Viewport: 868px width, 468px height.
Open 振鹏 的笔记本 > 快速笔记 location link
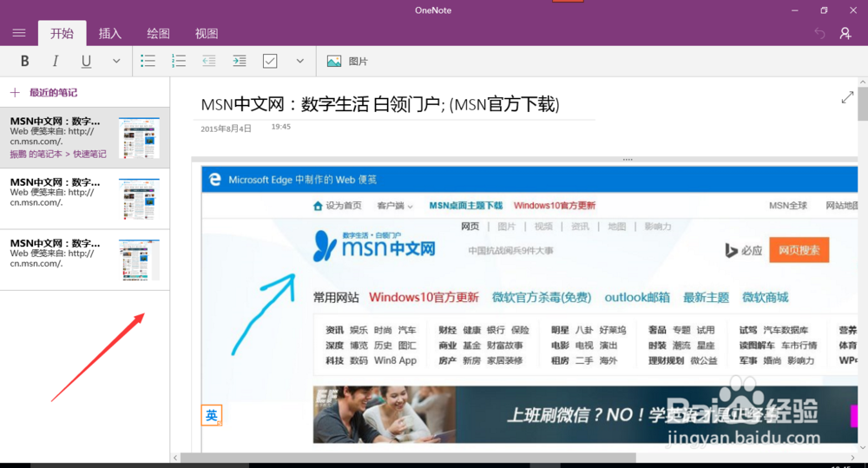coord(58,154)
